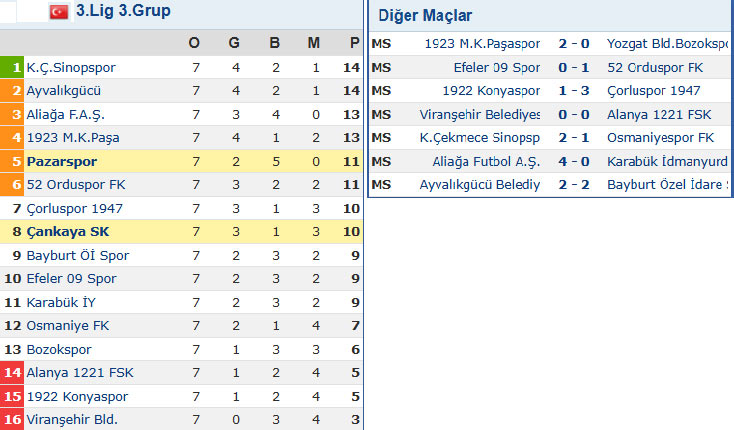Click the red rank 14 badge
Image resolution: width=734 pixels, height=430 pixels.
pyautogui.click(x=12, y=373)
